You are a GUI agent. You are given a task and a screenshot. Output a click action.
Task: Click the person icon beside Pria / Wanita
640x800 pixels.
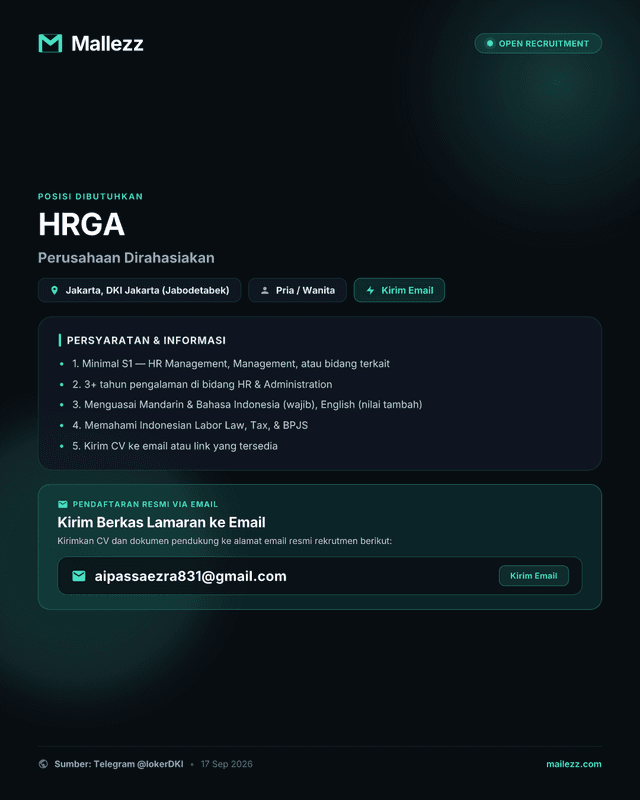click(264, 290)
